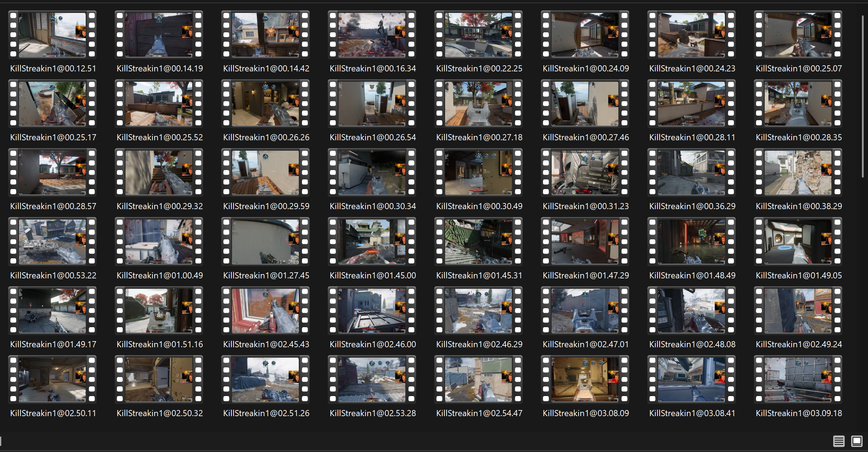This screenshot has height=452, width=868.
Task: Select video KillStreakin1@01.45.00 thumbnail
Action: click(x=372, y=242)
